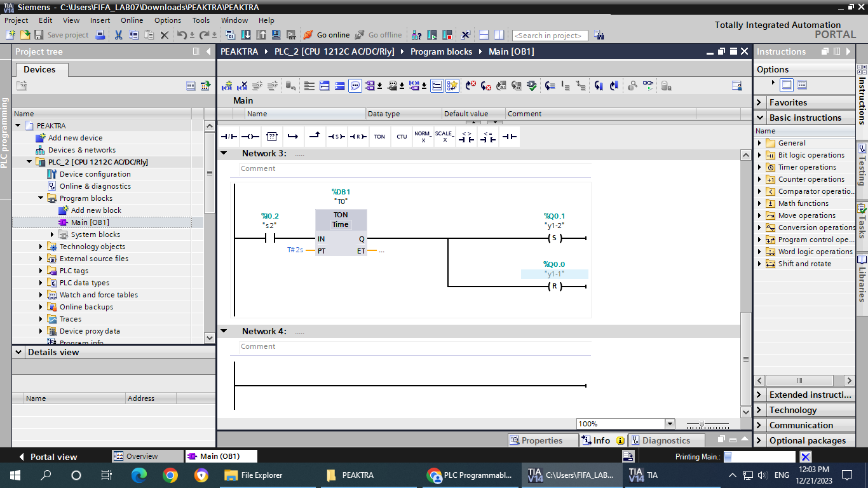Image resolution: width=868 pixels, height=488 pixels.
Task: Click the Go online button
Action: (326, 35)
